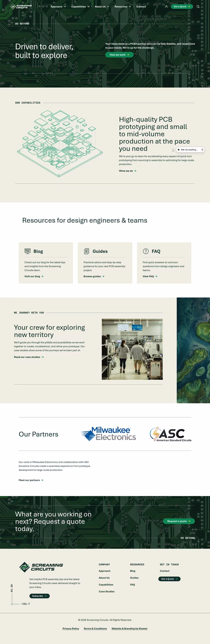Screen dimensions: 210x644
Task: Open footer Blog link
Action: 133,571
